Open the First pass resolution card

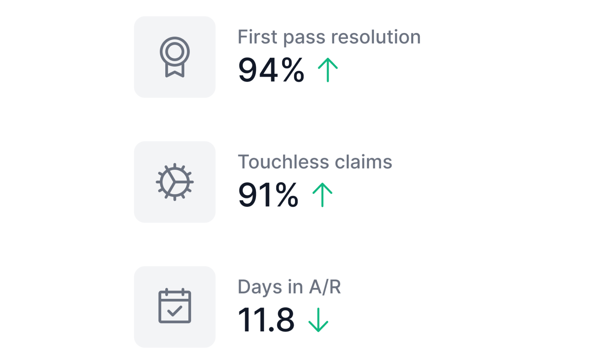tap(420, 81)
